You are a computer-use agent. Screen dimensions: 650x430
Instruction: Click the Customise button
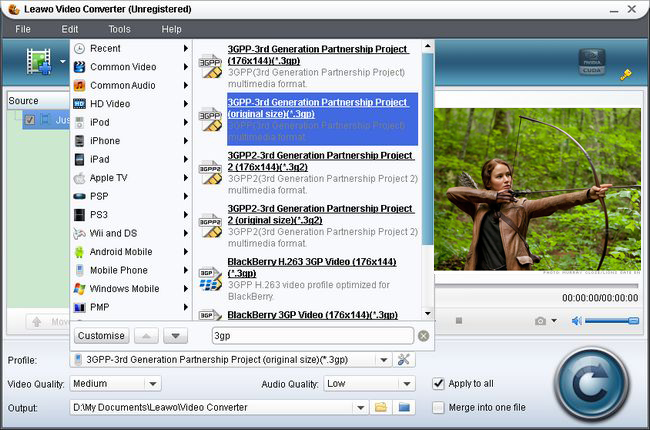[x=102, y=335]
